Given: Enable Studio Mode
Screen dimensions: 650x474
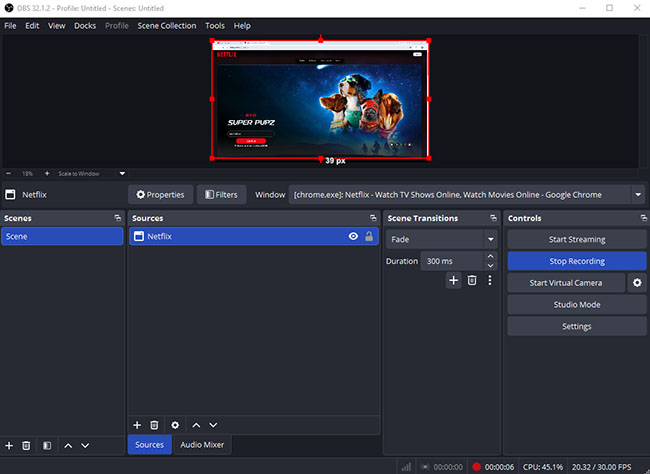Looking at the screenshot, I should pyautogui.click(x=577, y=305).
